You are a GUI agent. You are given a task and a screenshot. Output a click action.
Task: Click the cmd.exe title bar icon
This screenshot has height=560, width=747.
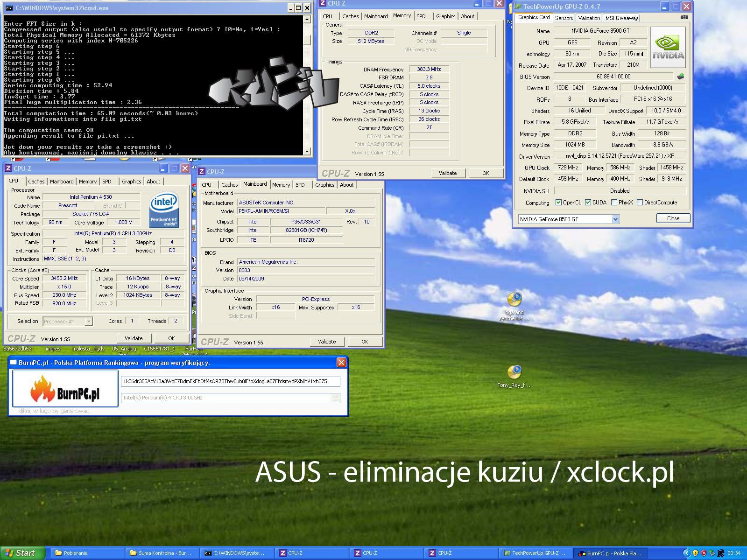(x=8, y=8)
